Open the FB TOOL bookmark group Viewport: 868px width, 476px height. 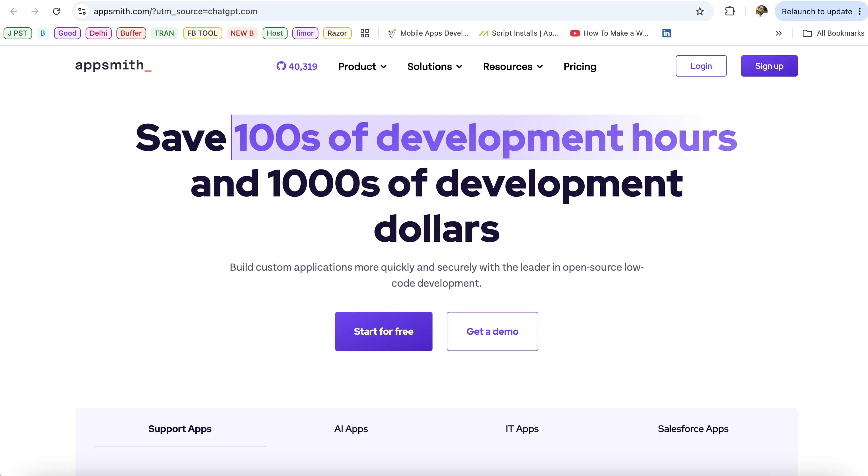click(202, 33)
